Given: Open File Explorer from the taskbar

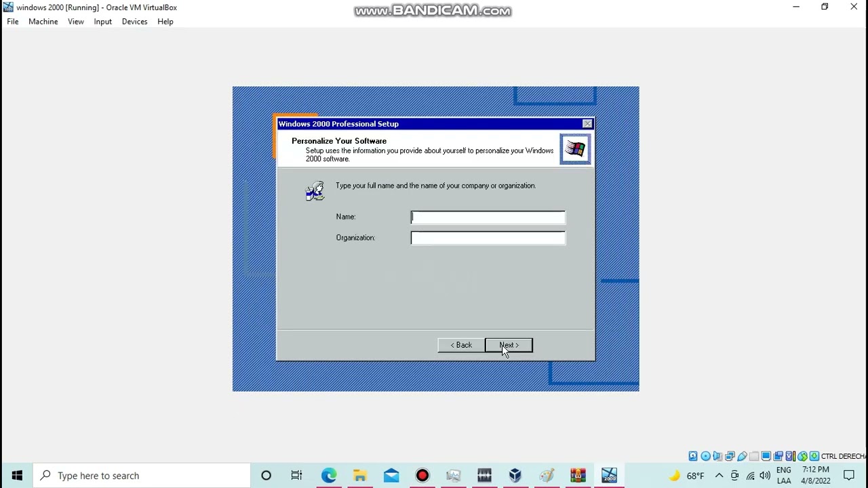Looking at the screenshot, I should (360, 476).
